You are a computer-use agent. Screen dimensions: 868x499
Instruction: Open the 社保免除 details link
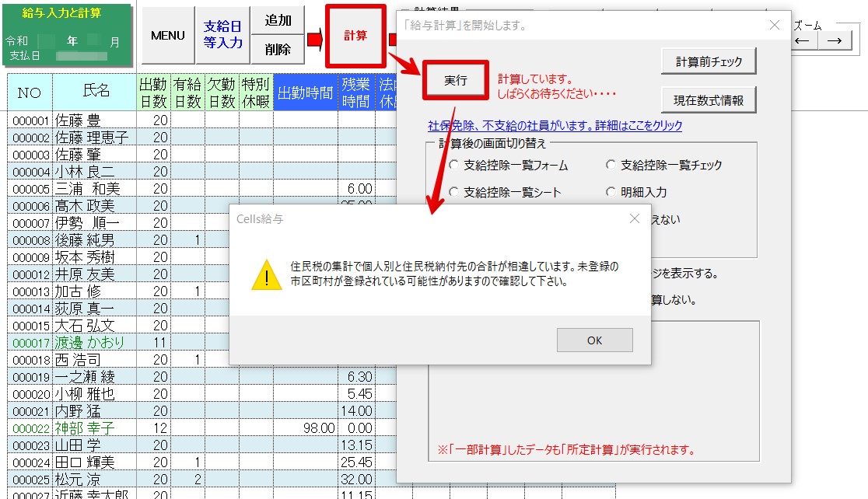point(555,125)
